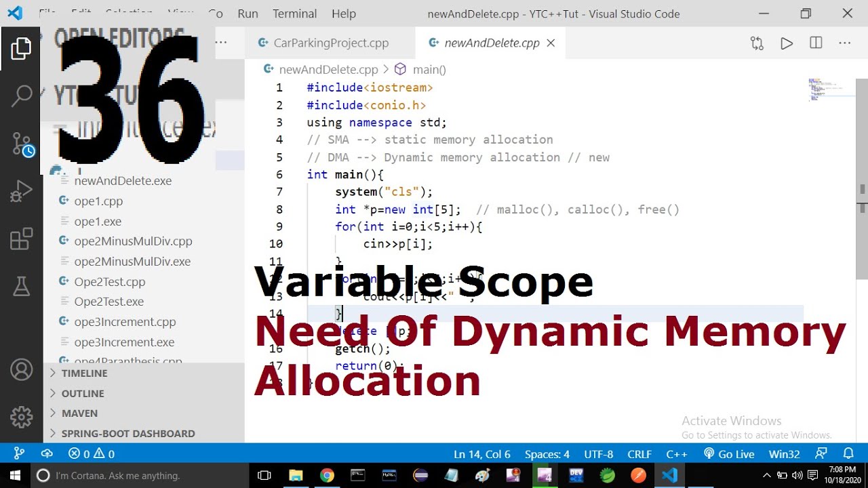Open the Help menu
868x488 pixels.
(344, 14)
